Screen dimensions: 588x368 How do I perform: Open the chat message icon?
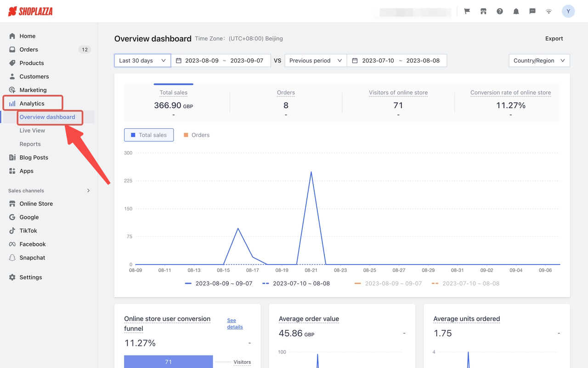(x=532, y=11)
